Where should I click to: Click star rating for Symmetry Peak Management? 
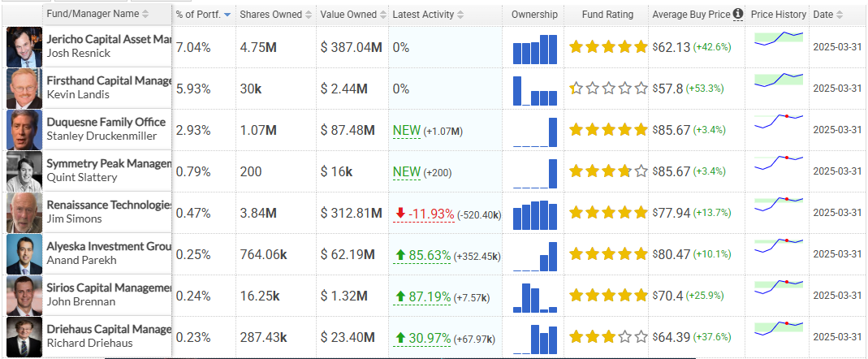click(608, 171)
